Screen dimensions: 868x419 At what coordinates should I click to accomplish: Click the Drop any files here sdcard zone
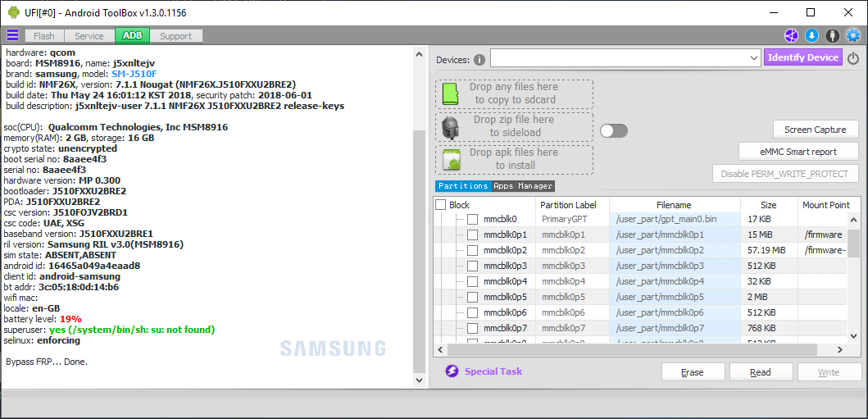pyautogui.click(x=514, y=93)
